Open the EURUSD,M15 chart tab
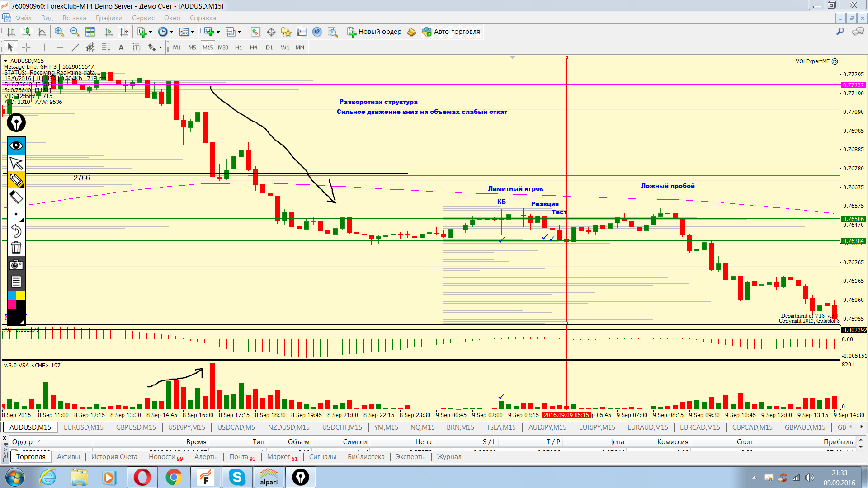 84,427
